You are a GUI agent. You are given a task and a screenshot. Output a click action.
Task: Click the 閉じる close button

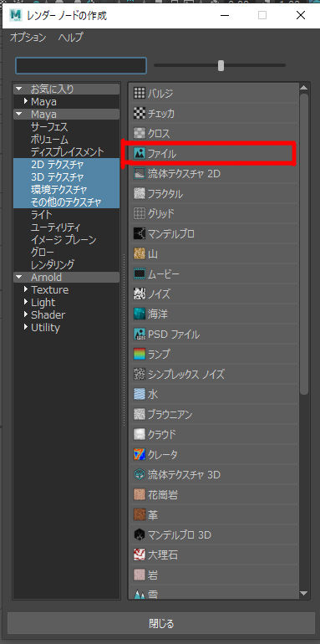point(161,624)
